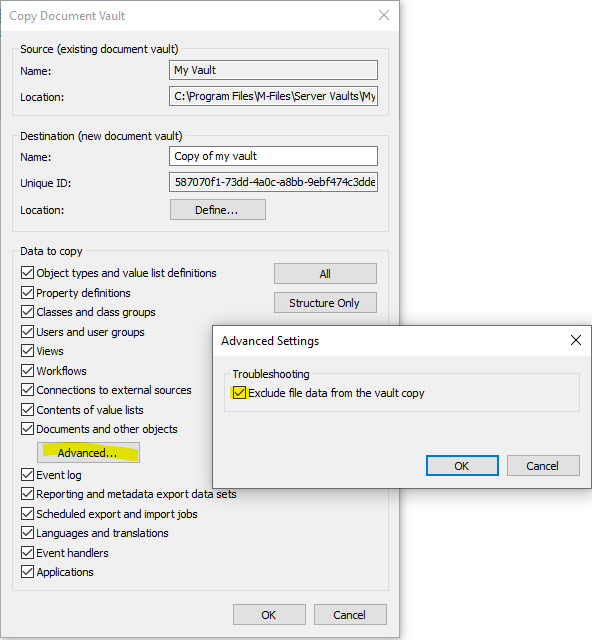Viewport: 592px width, 640px height.
Task: Toggle the Event log checkbox
Action: click(27, 475)
